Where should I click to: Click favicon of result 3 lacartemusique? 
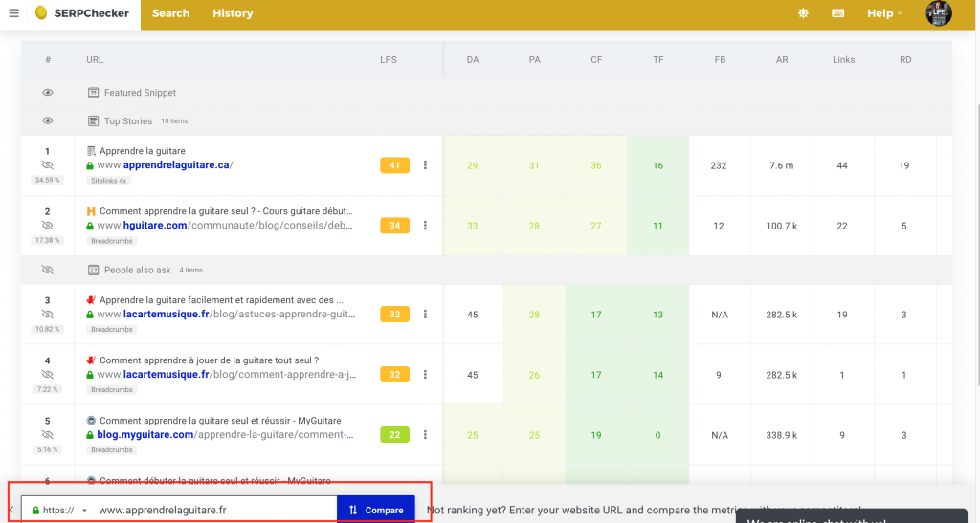click(91, 299)
